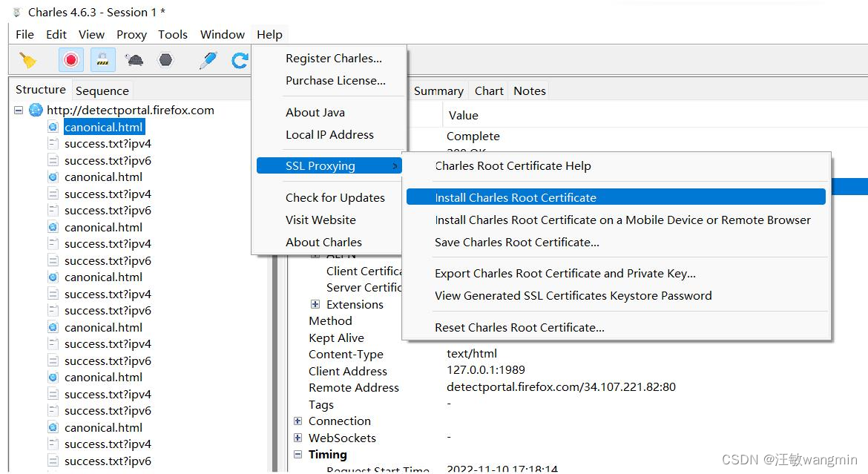Collapse the Timing section

click(x=297, y=454)
